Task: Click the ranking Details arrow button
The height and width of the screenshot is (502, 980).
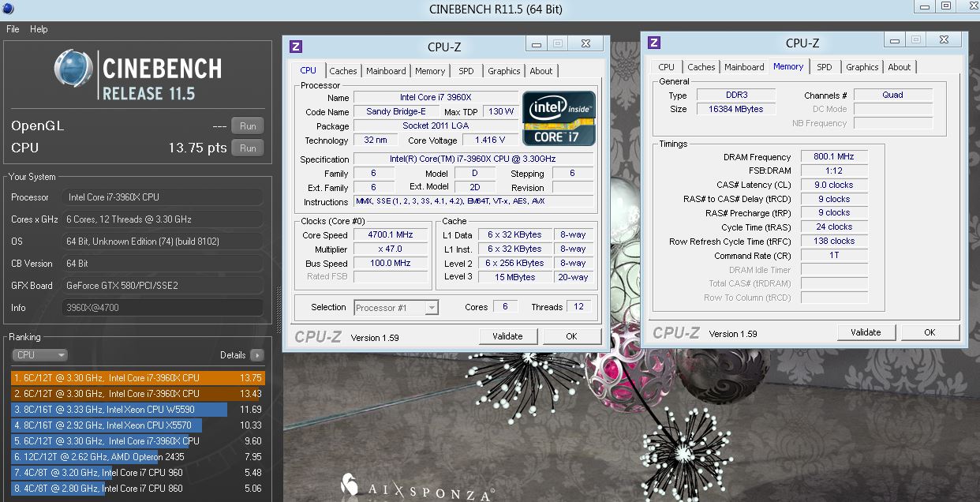Action: (x=257, y=355)
